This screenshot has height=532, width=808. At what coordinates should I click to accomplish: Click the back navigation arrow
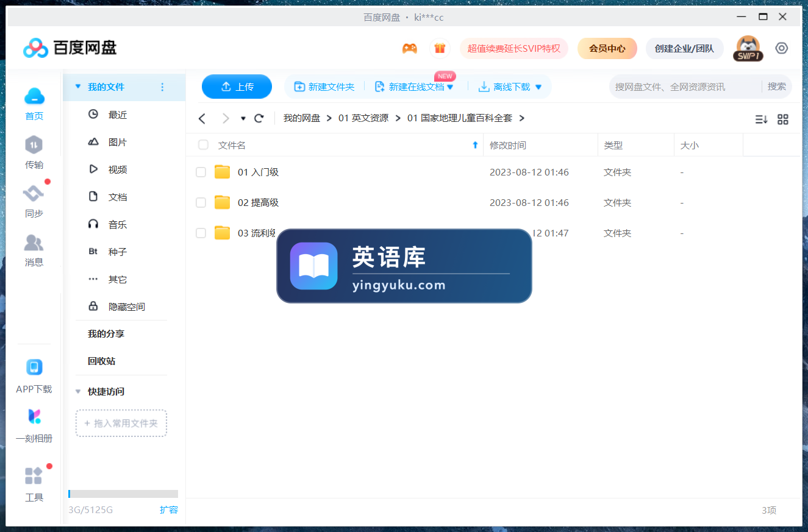[202, 118]
